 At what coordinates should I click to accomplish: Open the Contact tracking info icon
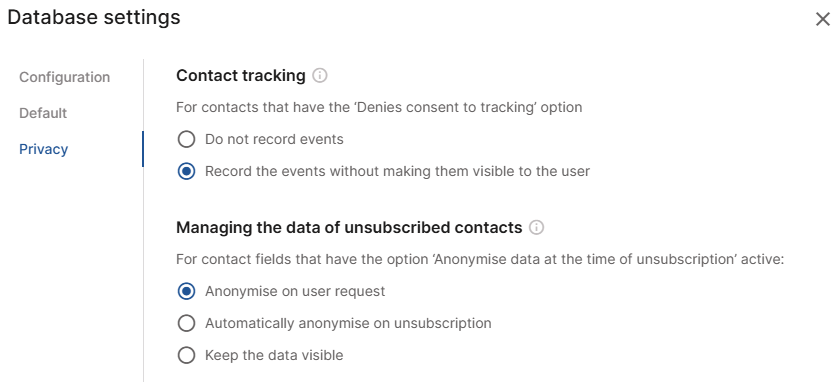[x=319, y=76]
